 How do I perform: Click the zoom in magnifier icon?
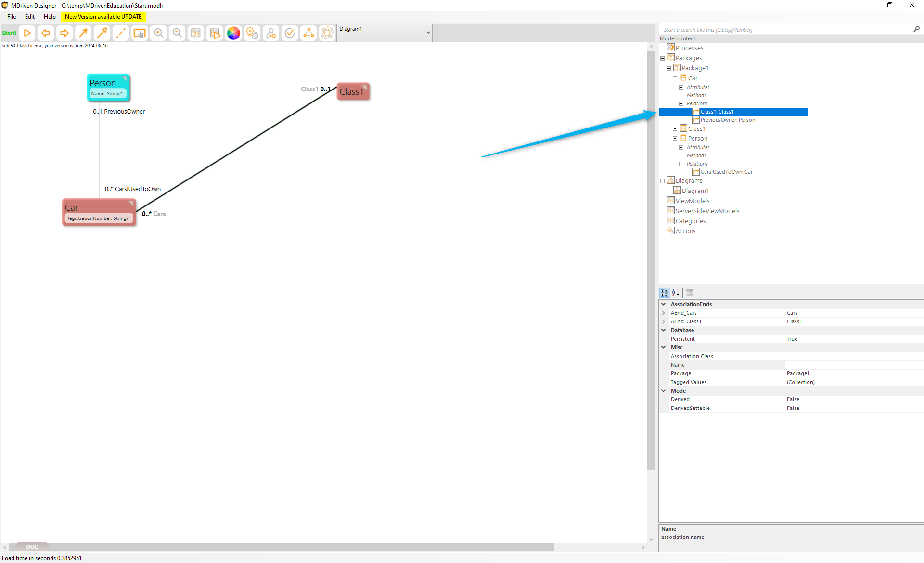coord(158,33)
